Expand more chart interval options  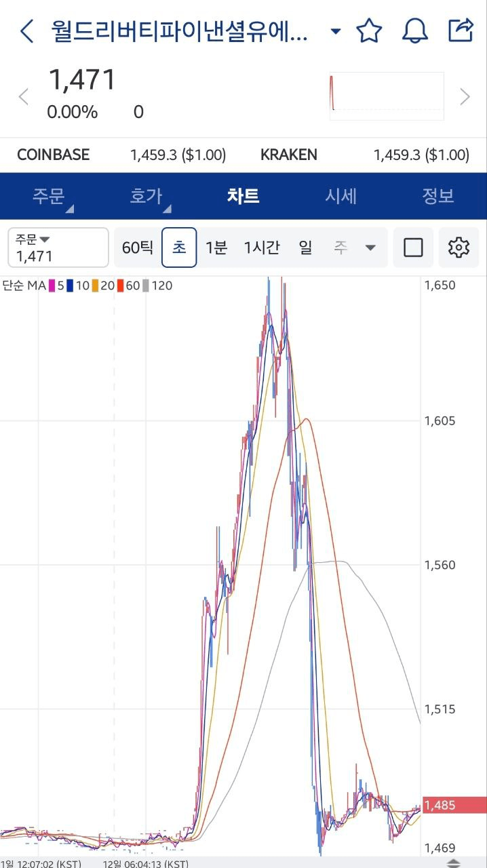coord(370,248)
